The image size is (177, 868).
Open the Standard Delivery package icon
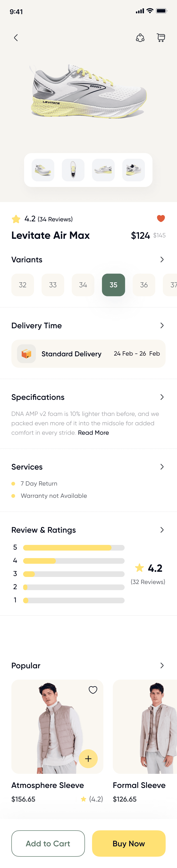[26, 353]
